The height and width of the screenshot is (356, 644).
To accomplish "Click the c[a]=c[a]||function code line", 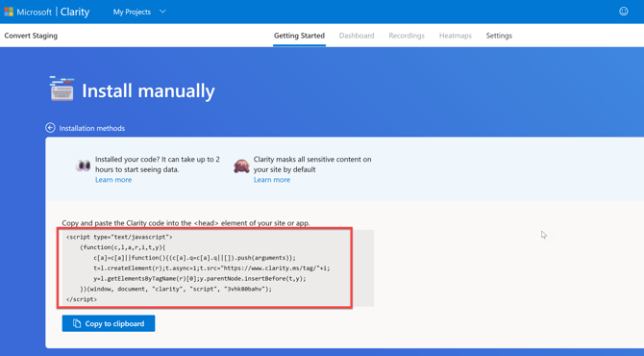I will point(194,258).
